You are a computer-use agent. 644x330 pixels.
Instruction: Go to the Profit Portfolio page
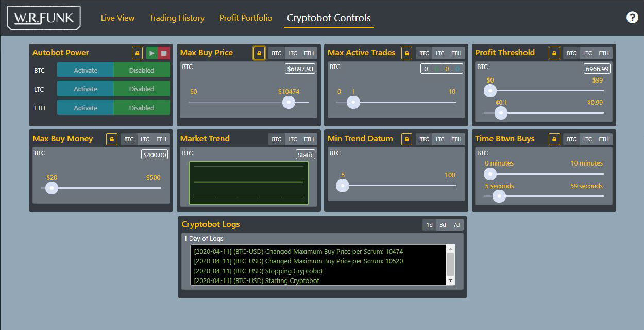[245, 18]
